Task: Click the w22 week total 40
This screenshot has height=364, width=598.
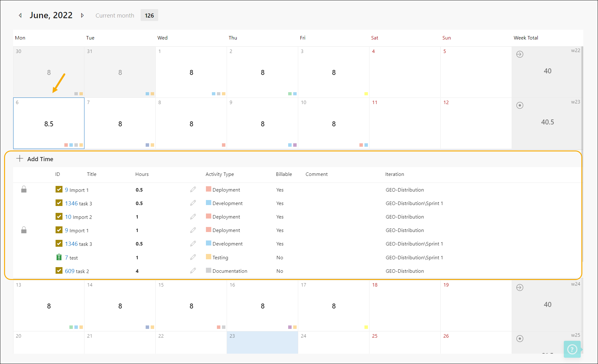Action: click(547, 71)
